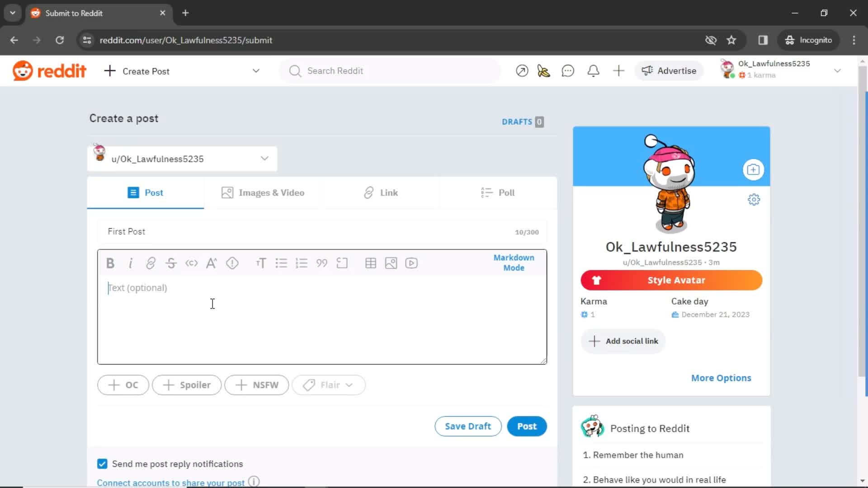This screenshot has width=868, height=488.
Task: Switch to Poll tab
Action: (x=498, y=192)
